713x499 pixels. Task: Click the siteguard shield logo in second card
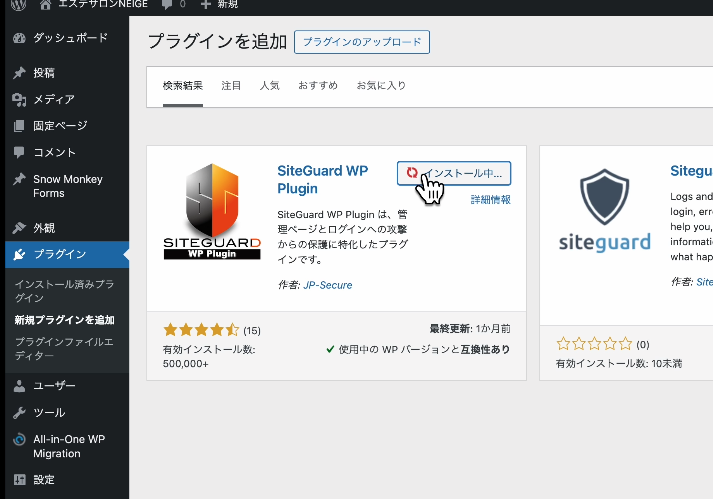point(604,211)
